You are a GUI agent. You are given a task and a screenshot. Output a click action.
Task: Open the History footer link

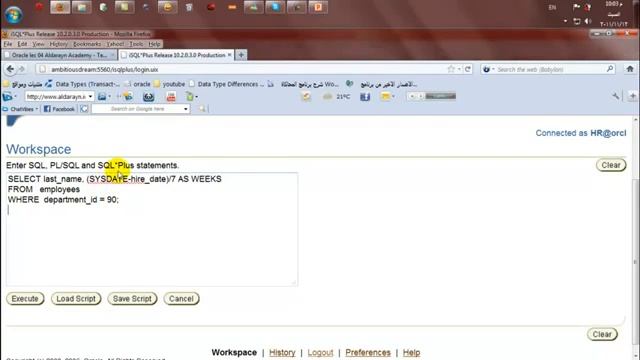(x=282, y=353)
